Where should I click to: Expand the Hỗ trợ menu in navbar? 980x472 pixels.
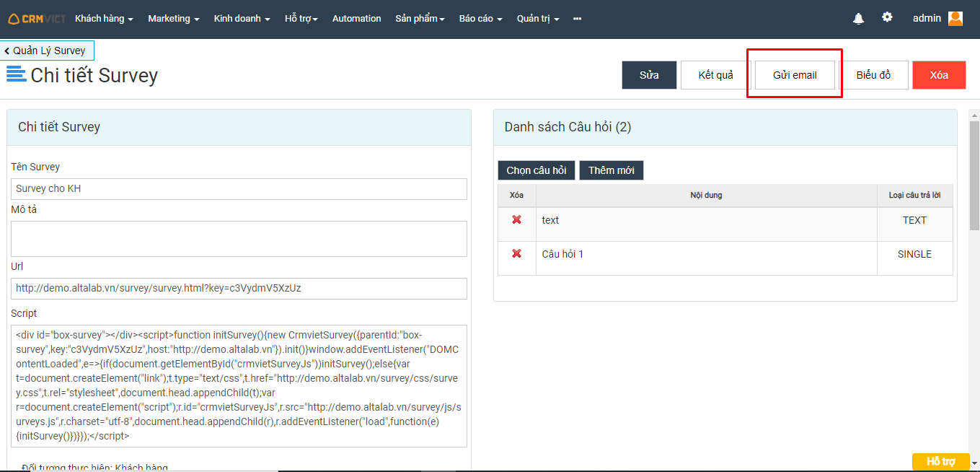(301, 19)
